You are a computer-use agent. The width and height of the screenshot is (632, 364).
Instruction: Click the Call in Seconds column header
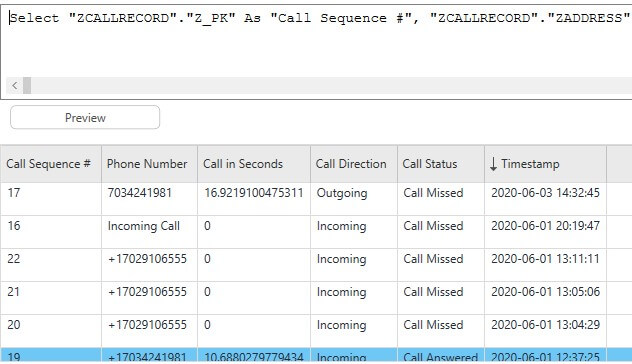click(x=254, y=164)
